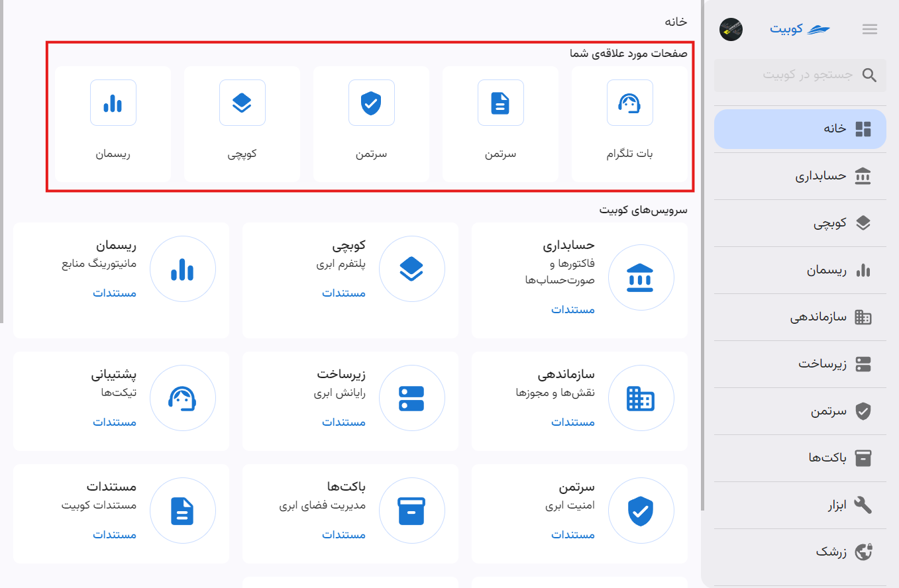Click the مانیتورینگ منابع description text
The width and height of the screenshot is (899, 588).
click(x=99, y=264)
